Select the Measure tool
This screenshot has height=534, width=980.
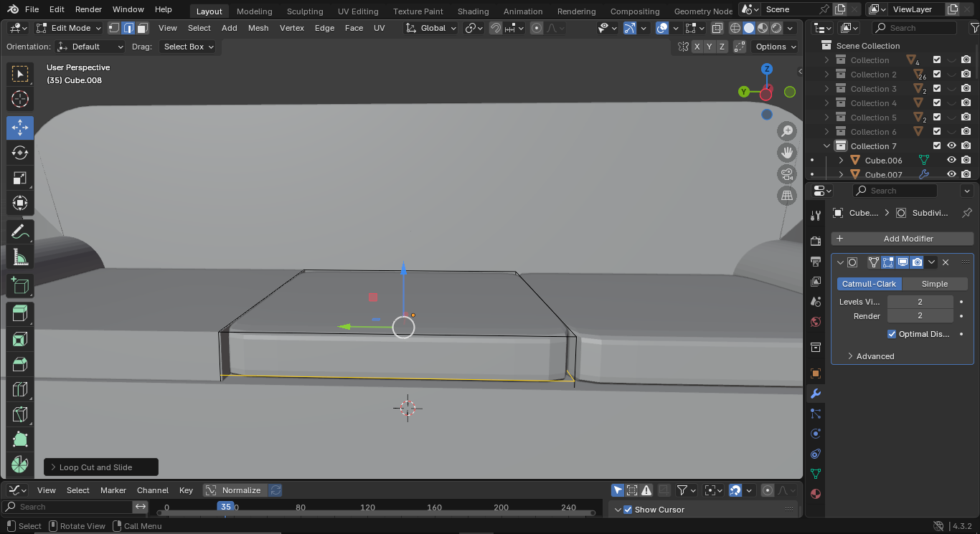point(20,257)
